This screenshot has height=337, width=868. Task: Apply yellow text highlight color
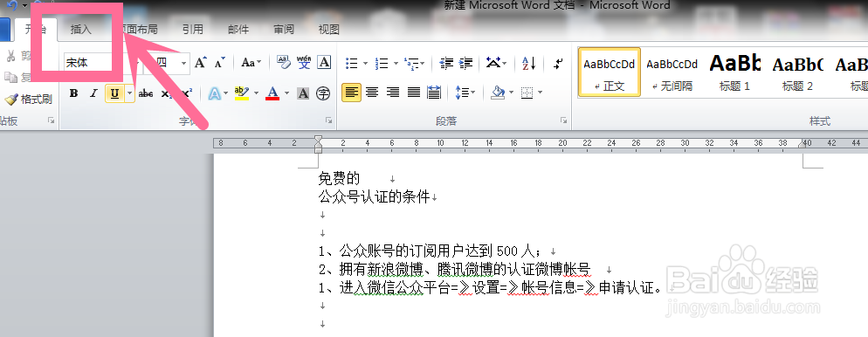pos(242,93)
